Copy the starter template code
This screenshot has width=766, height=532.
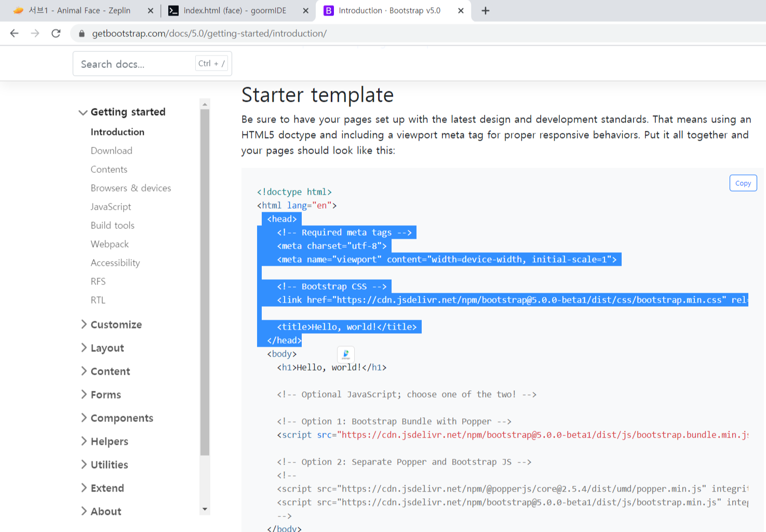(x=743, y=183)
